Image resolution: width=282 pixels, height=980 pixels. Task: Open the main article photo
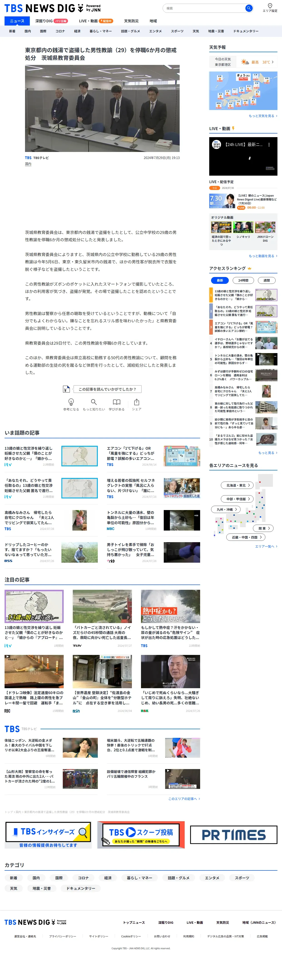point(102,108)
